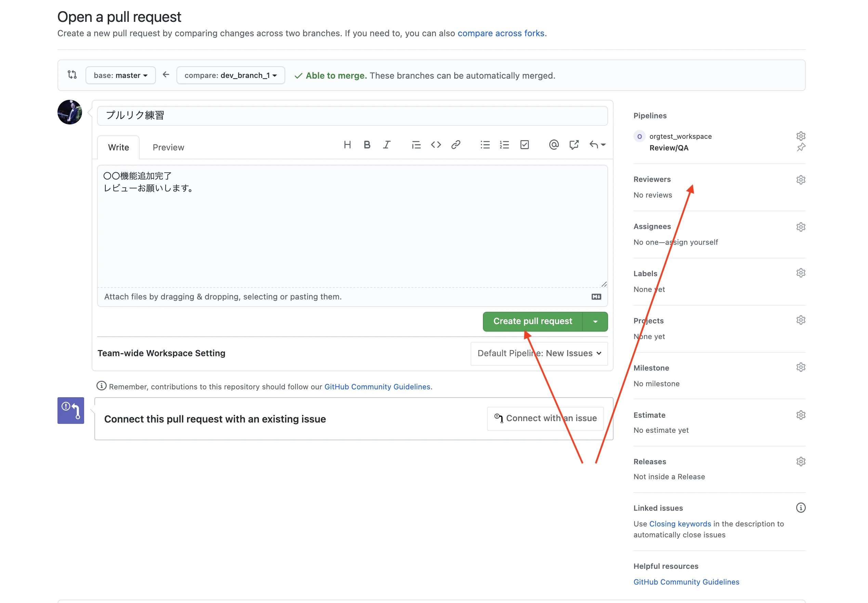Viewport: 868px width, 603px height.
Task: Switch to the Preview tab
Action: coord(168,147)
